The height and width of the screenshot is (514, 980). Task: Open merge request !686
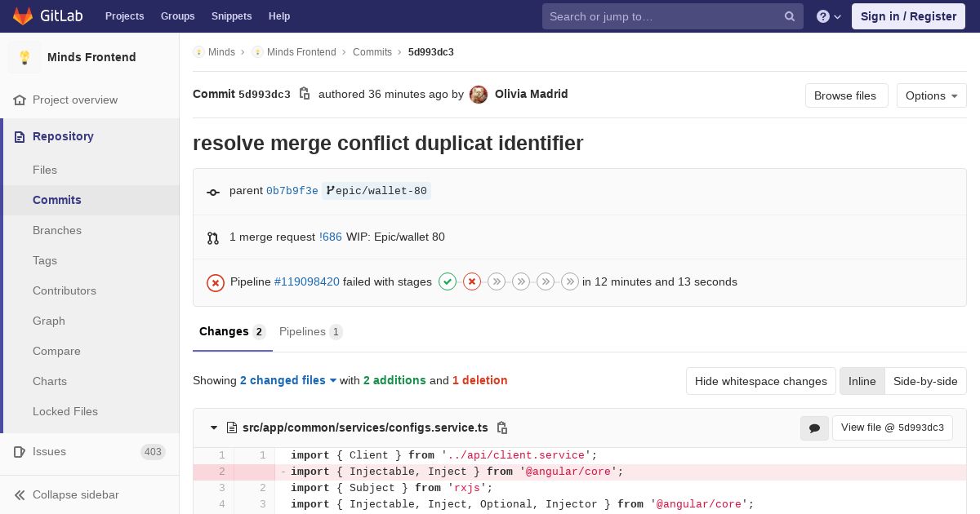(x=331, y=237)
